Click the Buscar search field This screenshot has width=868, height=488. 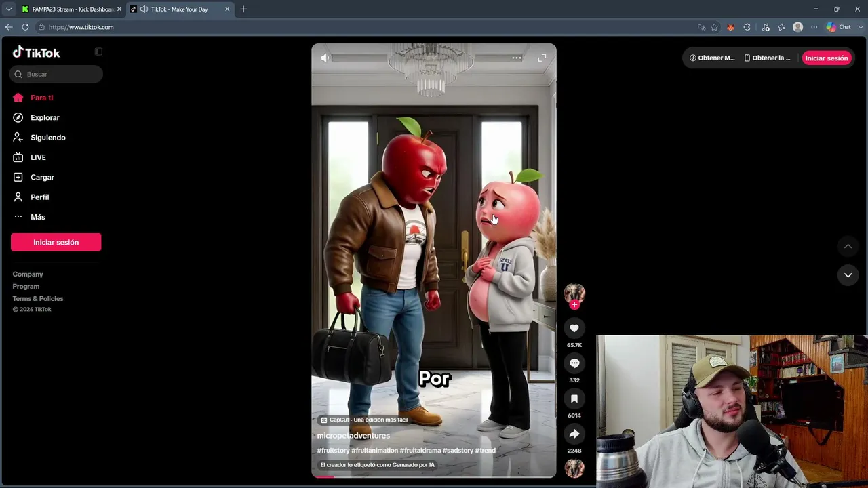coord(56,74)
